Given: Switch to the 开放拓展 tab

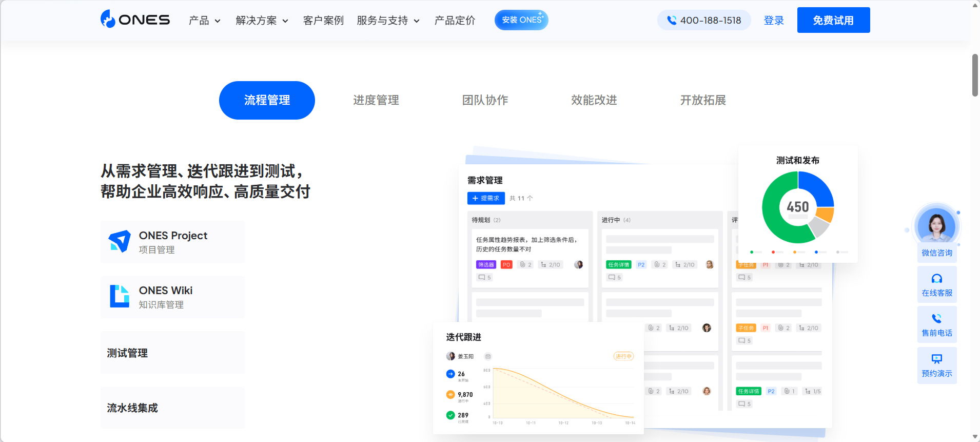Looking at the screenshot, I should [703, 100].
